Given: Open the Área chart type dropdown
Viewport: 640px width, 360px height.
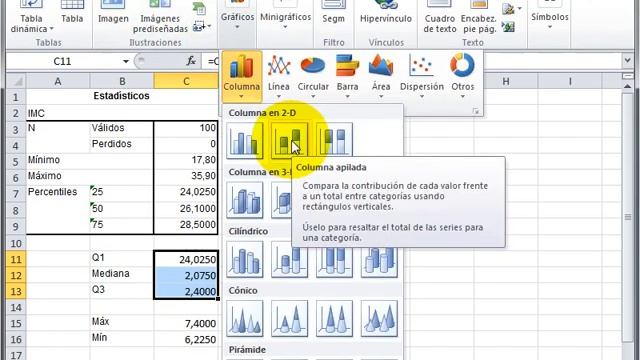Looking at the screenshot, I should [x=381, y=76].
